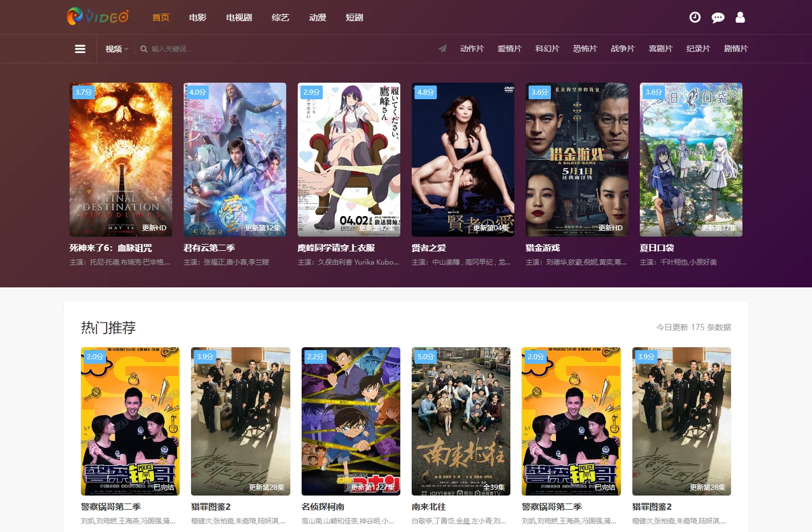This screenshot has height=532, width=812.
Task: Click the 今日更新 175 条数据 text
Action: (x=693, y=327)
